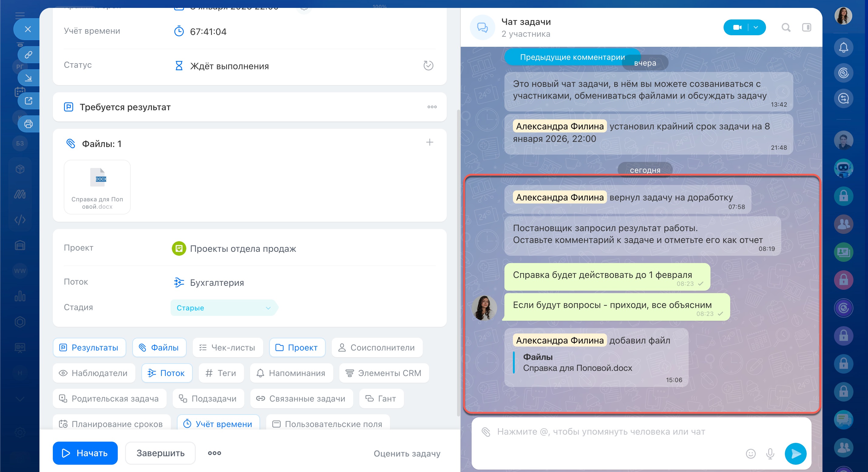Expand video call options chevron
This screenshot has height=472, width=868.
click(x=756, y=27)
